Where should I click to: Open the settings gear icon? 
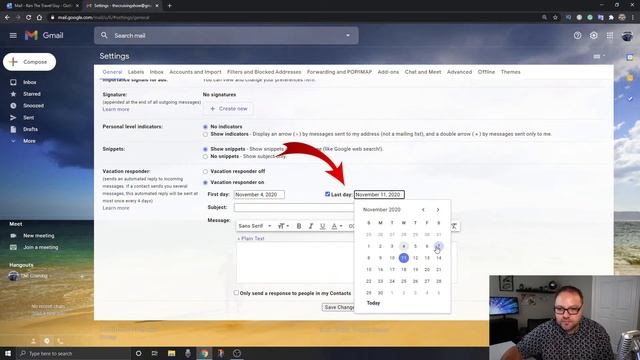click(593, 36)
